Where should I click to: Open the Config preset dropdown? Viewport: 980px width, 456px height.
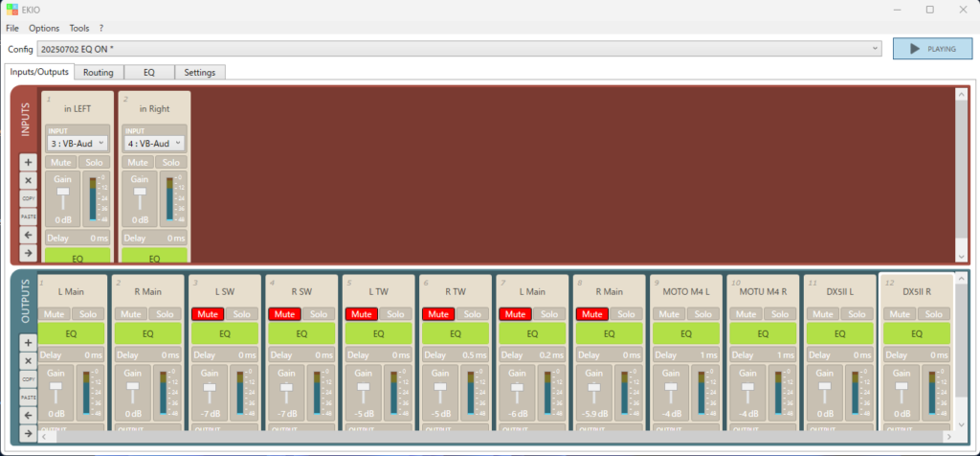point(459,48)
